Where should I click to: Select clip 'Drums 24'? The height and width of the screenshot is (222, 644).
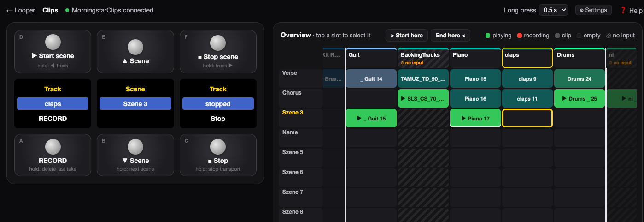[580, 78]
